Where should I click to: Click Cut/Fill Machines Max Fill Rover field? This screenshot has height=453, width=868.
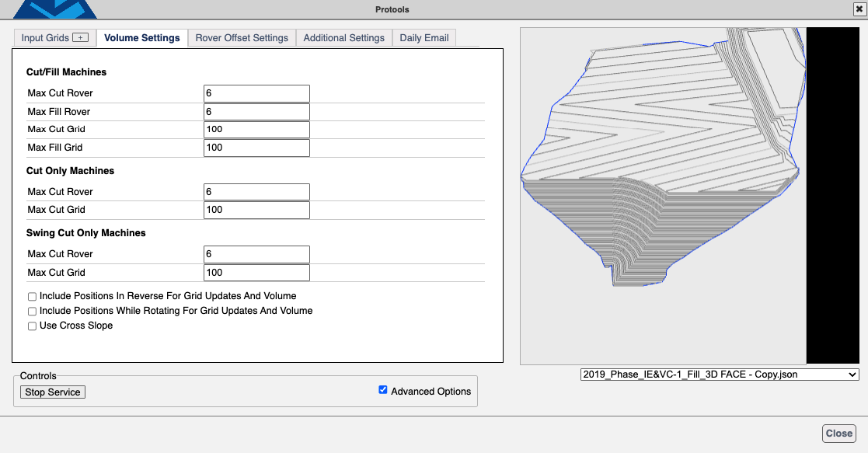256,111
